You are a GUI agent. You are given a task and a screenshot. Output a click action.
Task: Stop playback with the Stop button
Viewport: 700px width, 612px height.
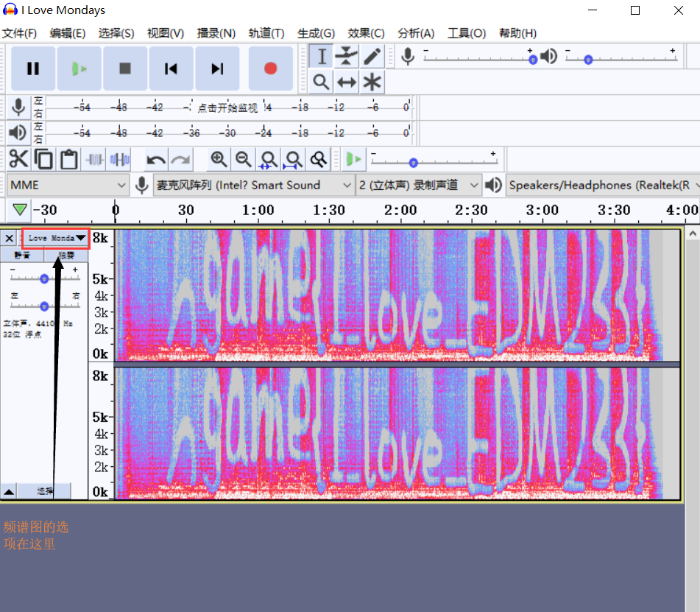125,68
